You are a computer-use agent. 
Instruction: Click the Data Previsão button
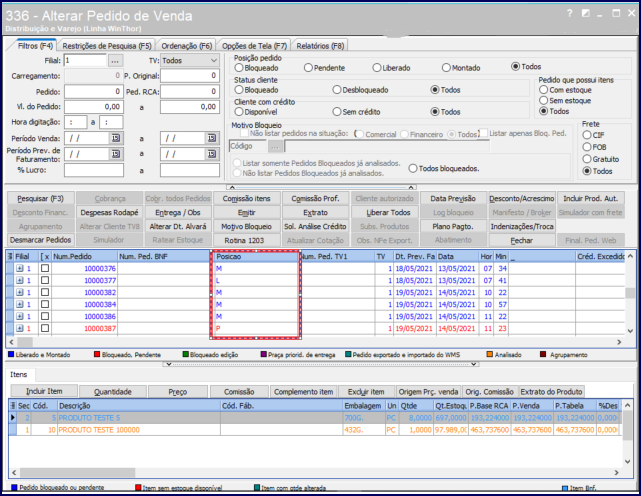coord(453,198)
